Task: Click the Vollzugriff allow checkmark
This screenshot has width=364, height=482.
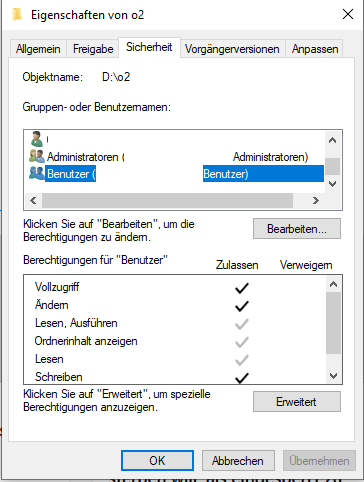Action: tap(242, 288)
